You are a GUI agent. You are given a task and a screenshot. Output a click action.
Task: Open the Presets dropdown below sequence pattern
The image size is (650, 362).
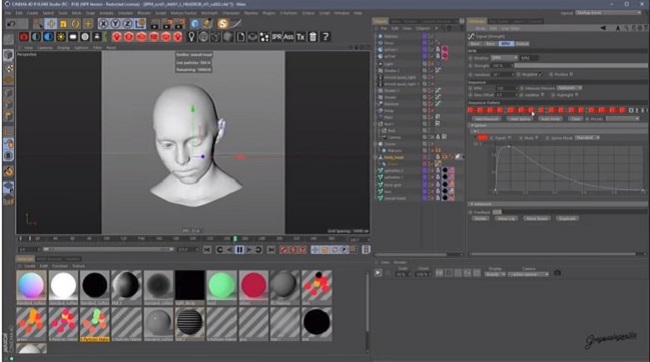point(623,119)
